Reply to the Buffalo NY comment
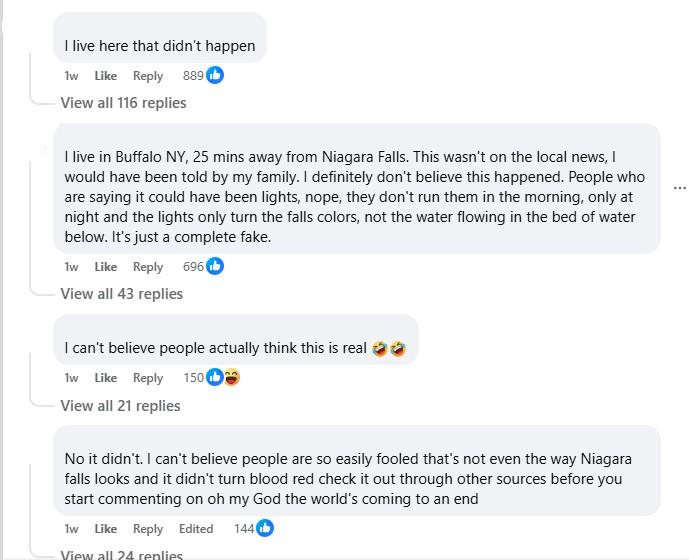 pos(148,267)
